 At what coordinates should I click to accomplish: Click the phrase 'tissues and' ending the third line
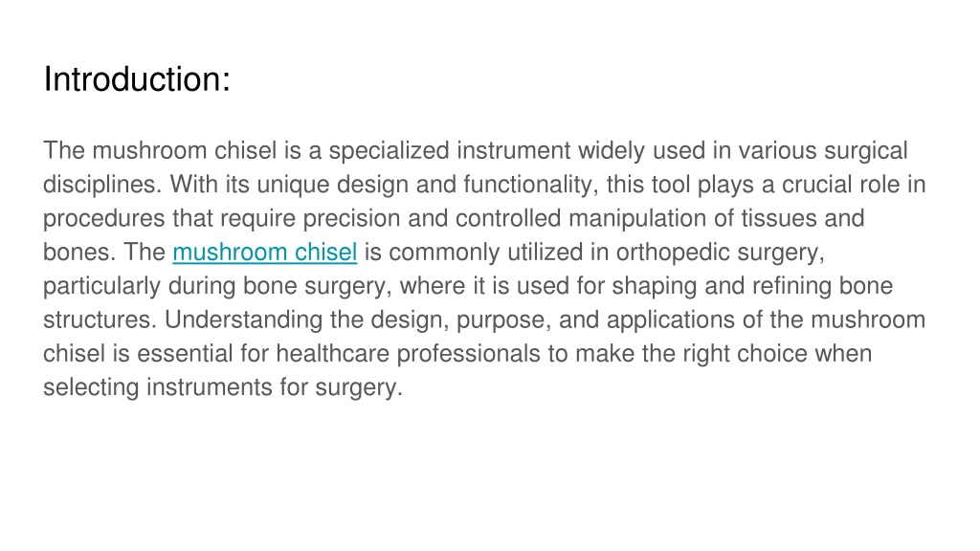click(x=803, y=219)
